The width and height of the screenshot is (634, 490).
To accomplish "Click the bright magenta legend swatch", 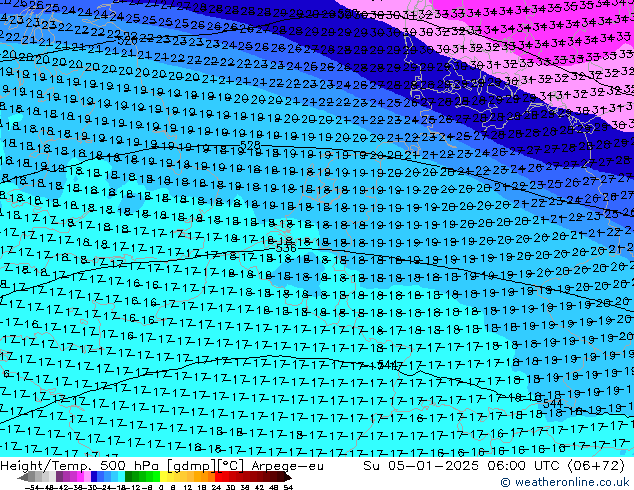I will click(80, 476).
